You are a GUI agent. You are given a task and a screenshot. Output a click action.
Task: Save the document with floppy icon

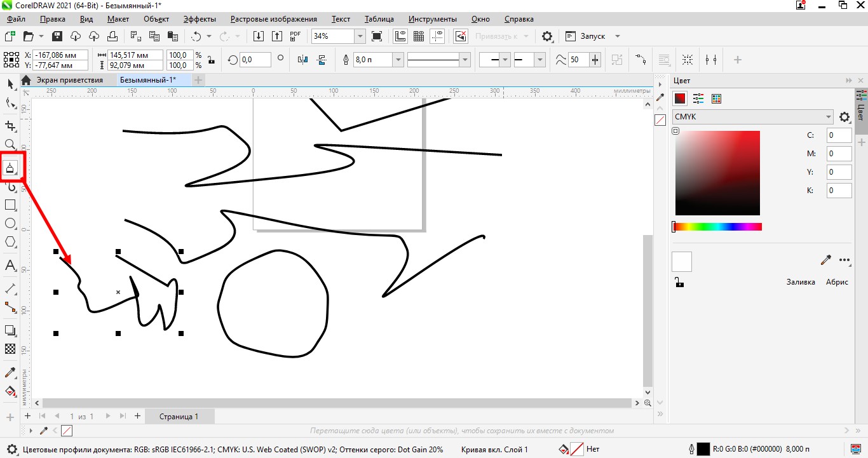point(57,36)
